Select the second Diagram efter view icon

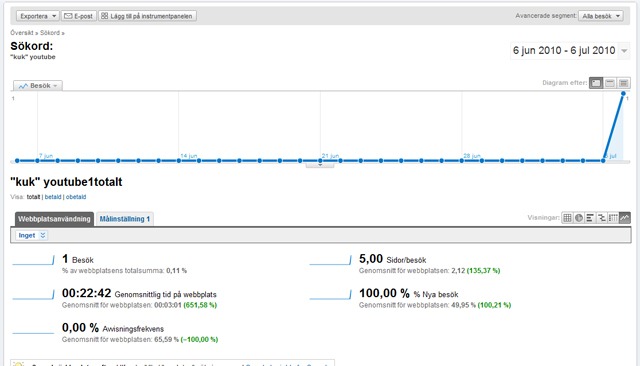click(x=610, y=83)
